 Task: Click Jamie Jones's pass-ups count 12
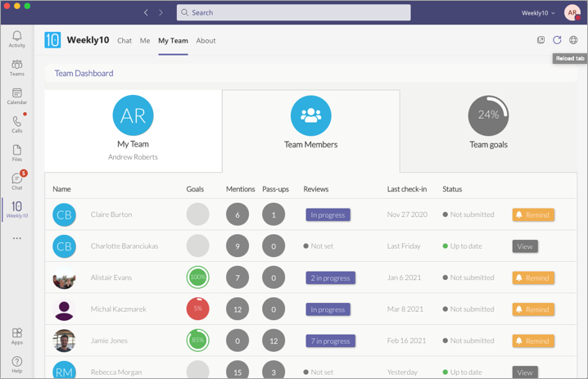point(274,341)
